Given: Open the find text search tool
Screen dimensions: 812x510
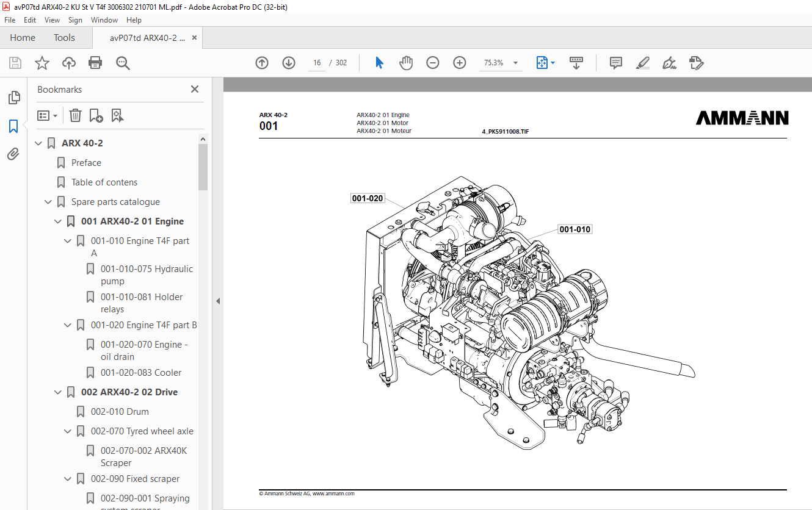Looking at the screenshot, I should pos(123,63).
